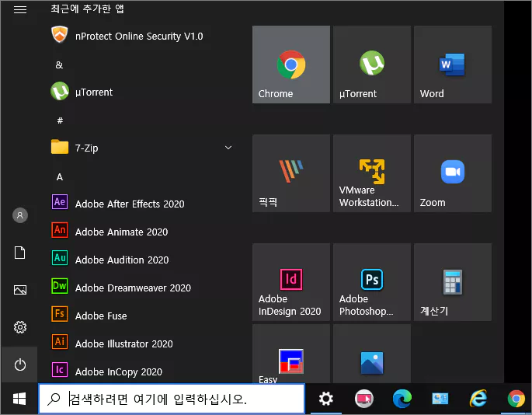Image resolution: width=532 pixels, height=415 pixels.
Task: Click the search magnifier icon
Action: coord(54,399)
